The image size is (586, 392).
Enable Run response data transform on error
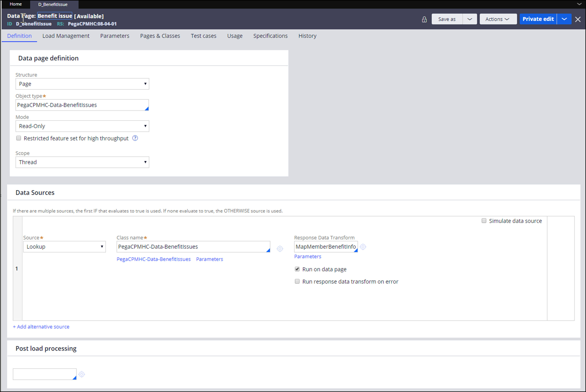point(297,281)
